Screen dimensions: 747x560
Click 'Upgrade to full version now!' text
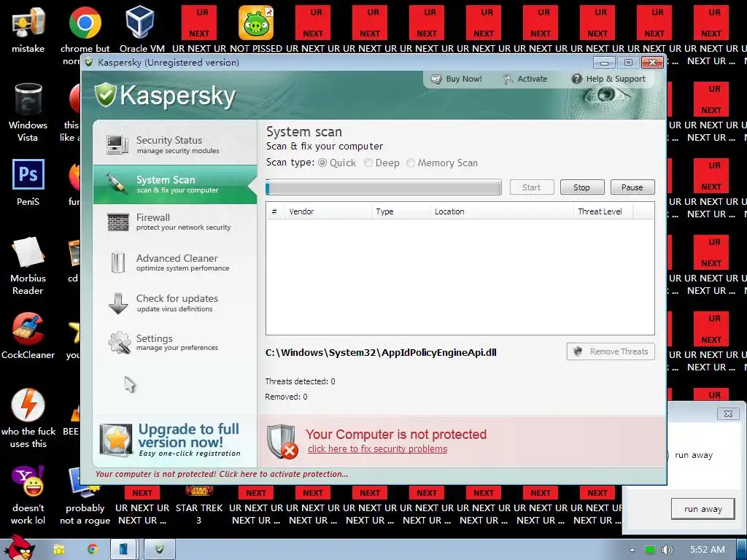189,435
